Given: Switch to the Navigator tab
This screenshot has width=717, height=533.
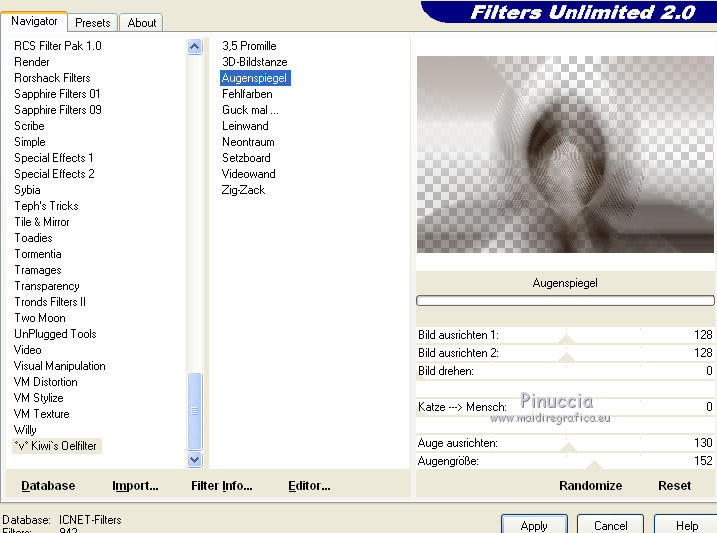Looking at the screenshot, I should click(34, 21).
